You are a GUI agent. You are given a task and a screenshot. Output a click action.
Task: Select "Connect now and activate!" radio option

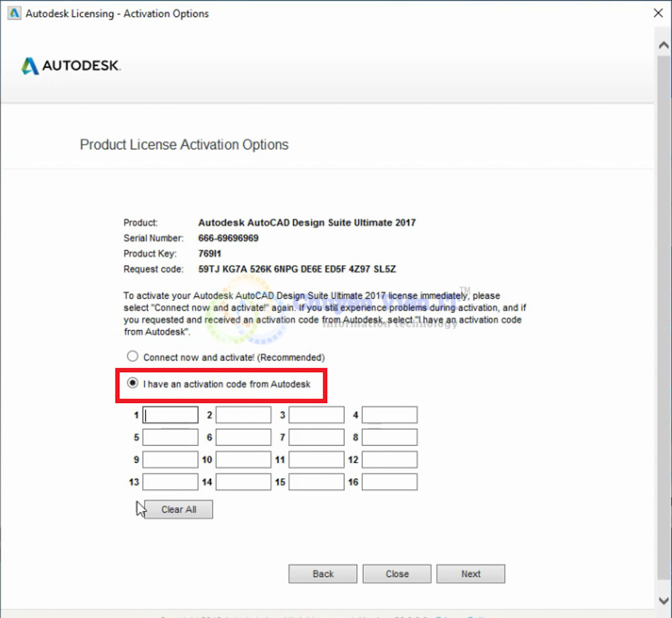coord(132,356)
